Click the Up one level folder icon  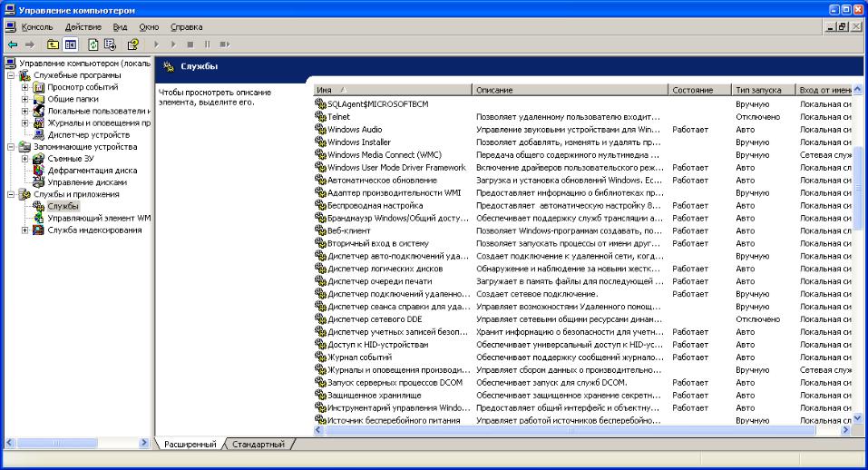coord(53,44)
